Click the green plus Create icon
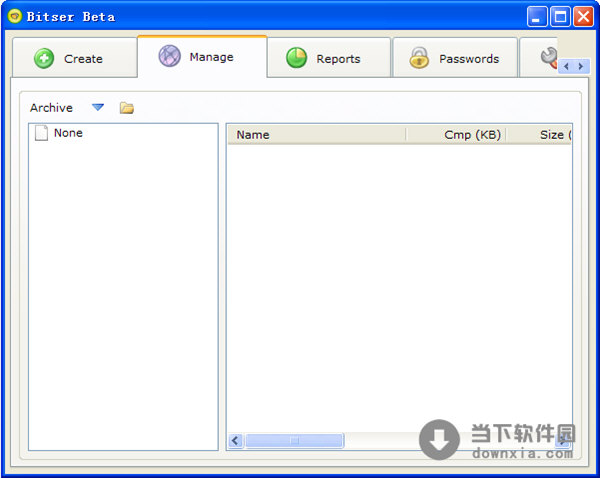Viewport: 600px width, 478px height. [44, 59]
